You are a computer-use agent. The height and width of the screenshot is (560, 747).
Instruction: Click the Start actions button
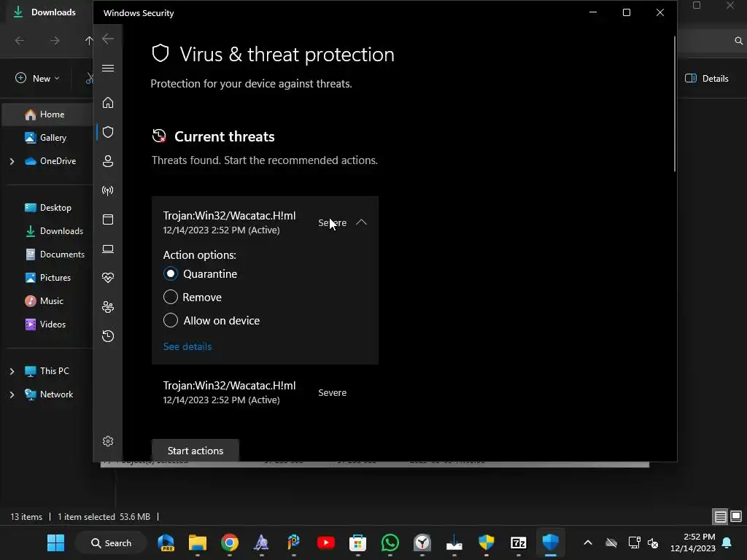click(x=196, y=451)
